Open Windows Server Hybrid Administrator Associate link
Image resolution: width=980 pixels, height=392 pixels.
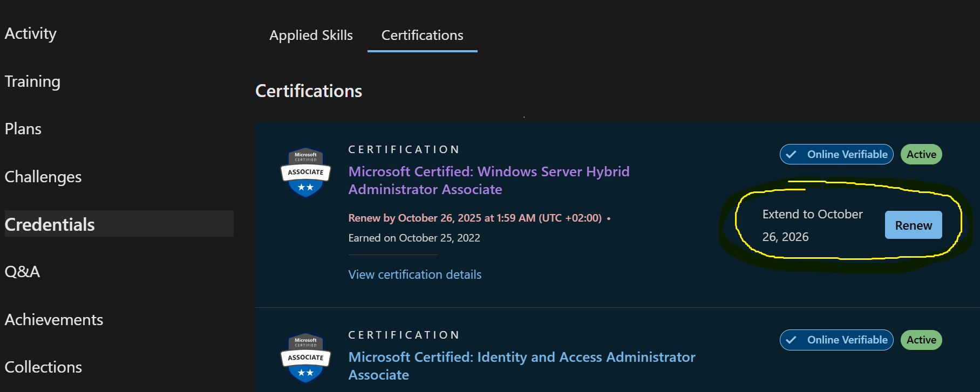pyautogui.click(x=489, y=180)
